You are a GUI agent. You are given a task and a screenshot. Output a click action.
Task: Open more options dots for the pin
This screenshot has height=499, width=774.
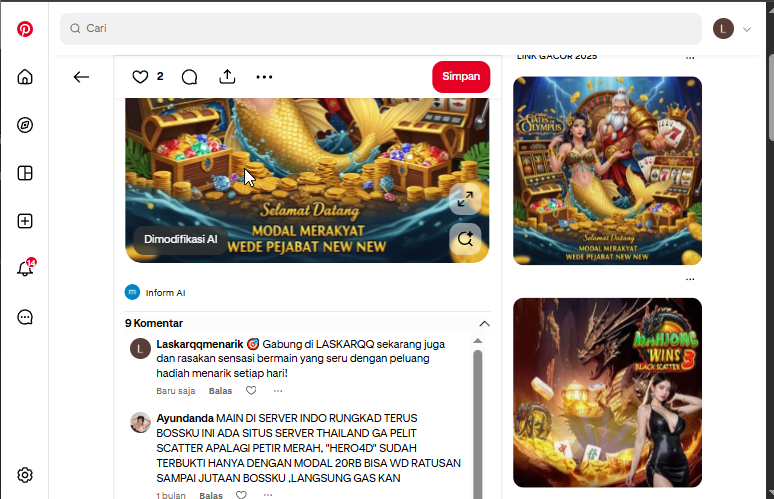tap(264, 77)
